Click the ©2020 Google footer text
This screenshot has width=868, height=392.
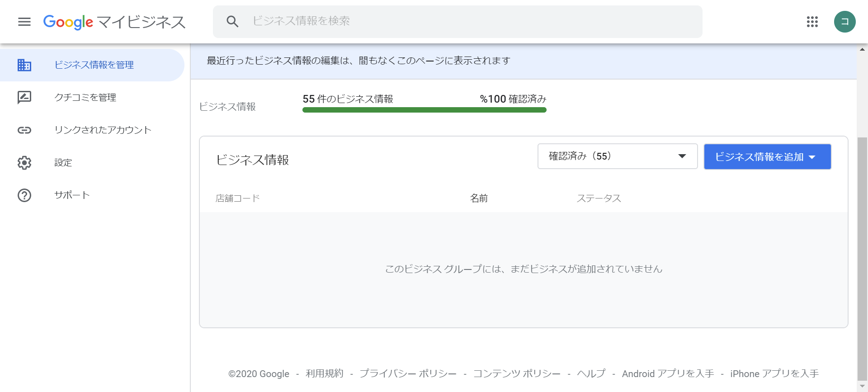259,373
